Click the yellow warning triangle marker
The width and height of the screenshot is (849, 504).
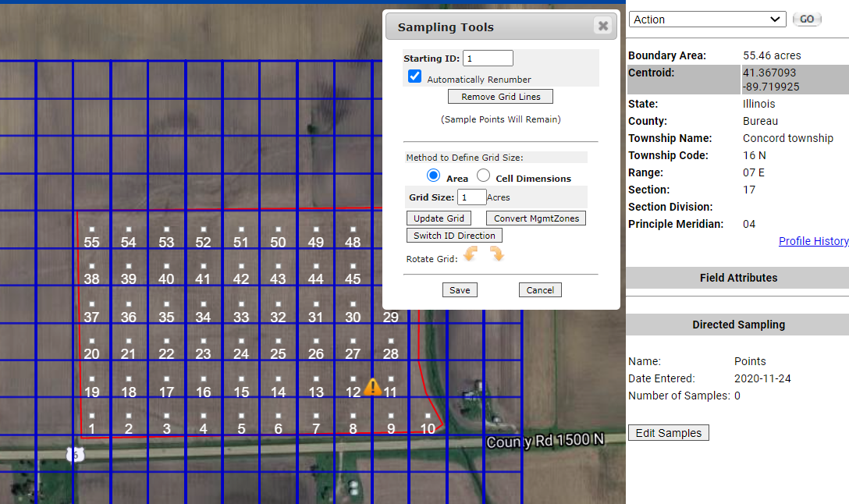click(372, 386)
